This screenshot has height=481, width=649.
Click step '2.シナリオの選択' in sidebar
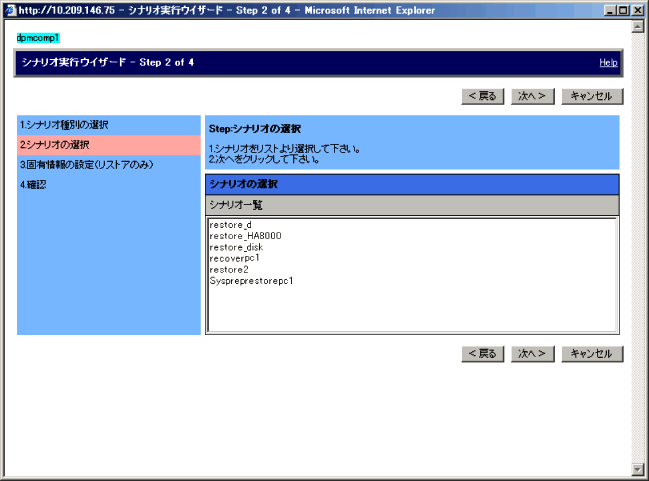point(109,145)
